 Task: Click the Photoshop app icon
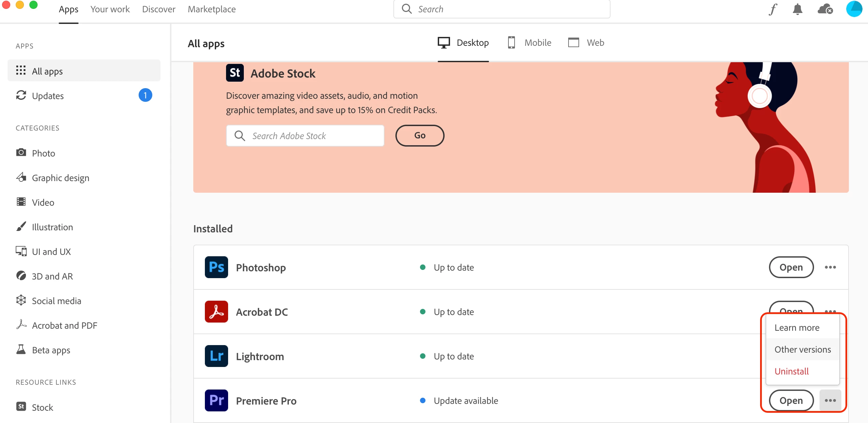tap(216, 267)
